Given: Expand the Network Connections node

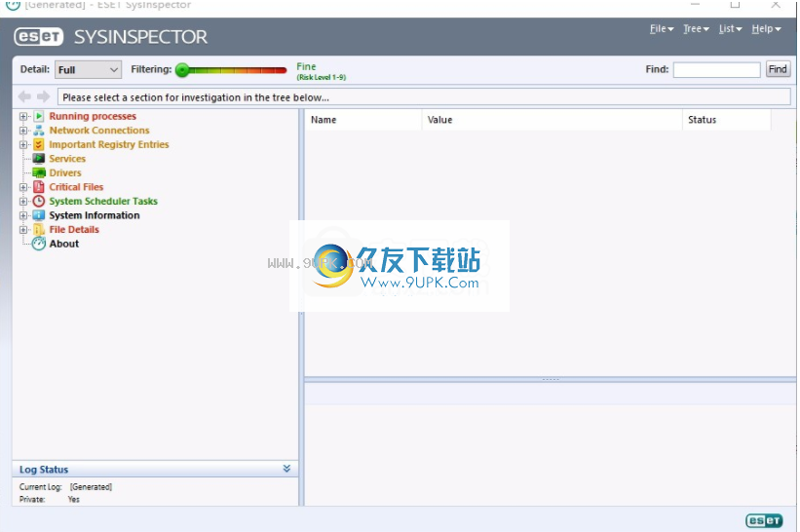Looking at the screenshot, I should (23, 131).
